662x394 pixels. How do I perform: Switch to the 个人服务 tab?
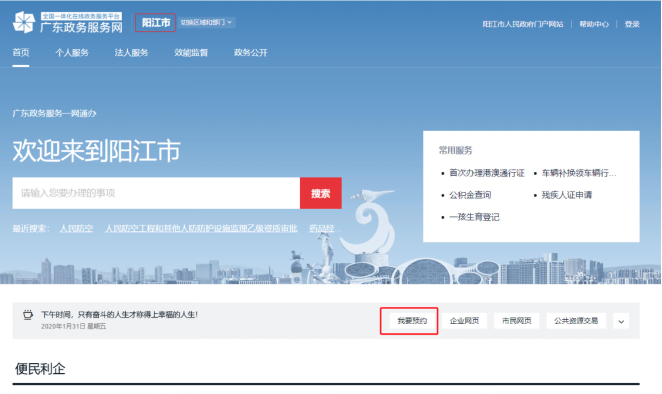click(72, 52)
